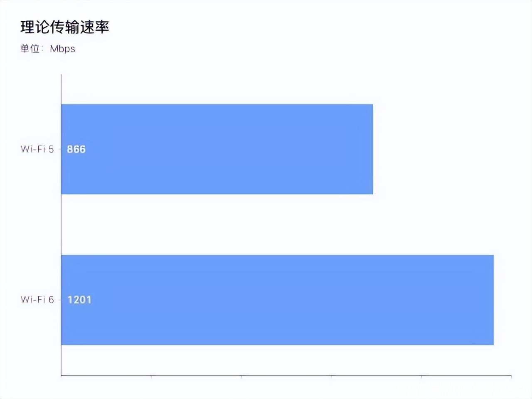Click the right end of Wi-Fi 5 bar
Viewport: 532px width, 399px height.
point(372,149)
